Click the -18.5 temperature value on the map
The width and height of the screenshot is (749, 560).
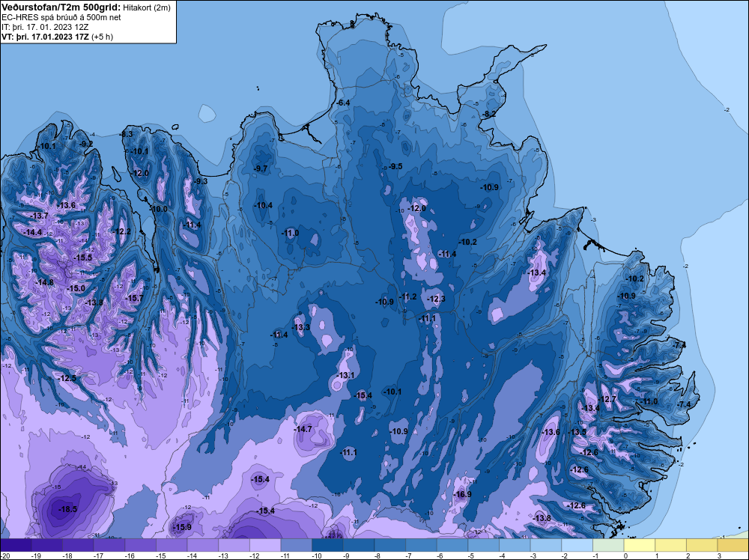click(x=68, y=509)
